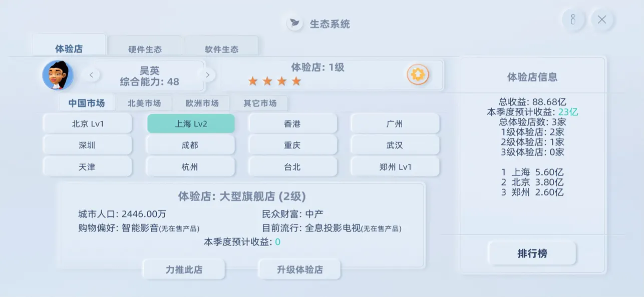This screenshot has width=644, height=297.
Task: Switch to the 软件生态 tab
Action: pos(221,48)
